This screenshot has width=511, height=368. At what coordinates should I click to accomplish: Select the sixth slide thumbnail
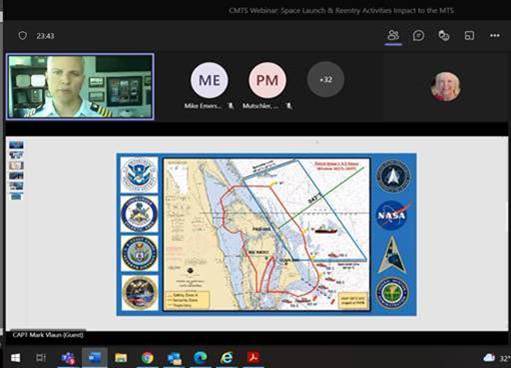pos(16,196)
